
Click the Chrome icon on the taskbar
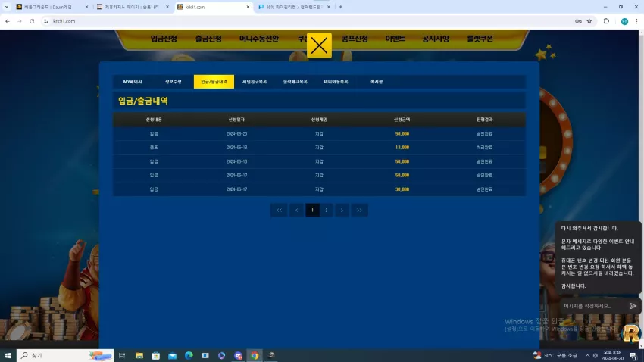[255, 355]
